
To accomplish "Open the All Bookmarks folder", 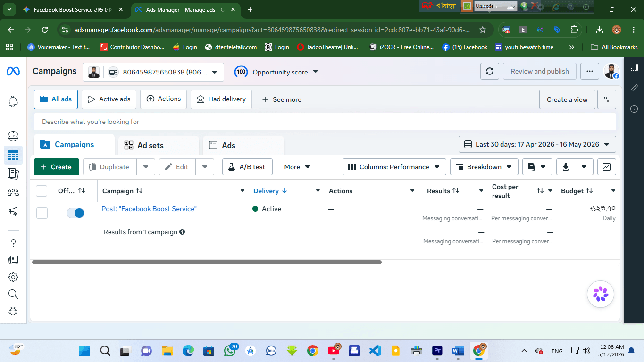I will pos(614,47).
